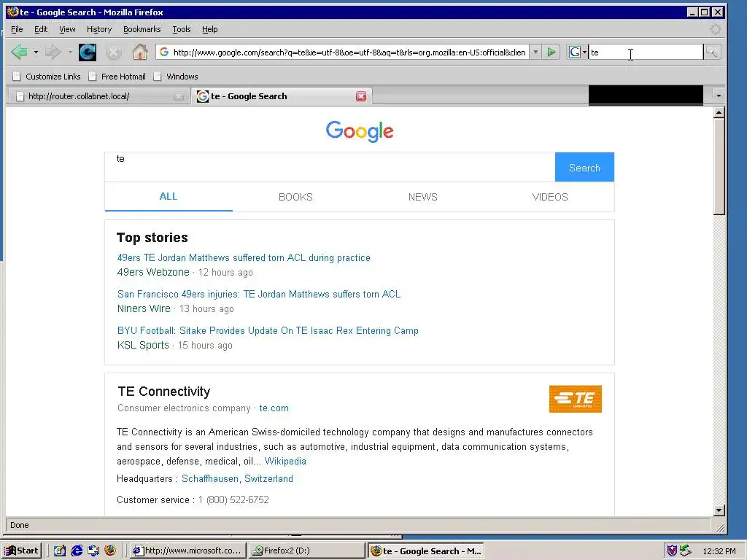Open San Francisco 49ers injuries story

pos(259,295)
